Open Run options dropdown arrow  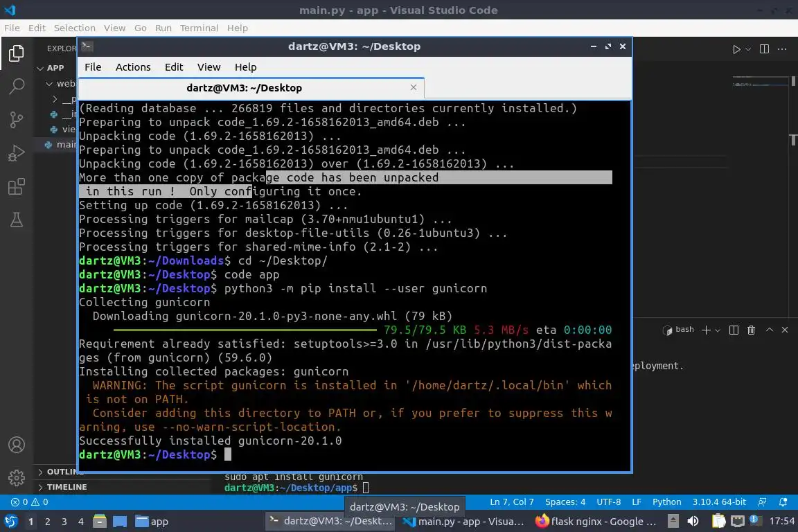point(747,49)
